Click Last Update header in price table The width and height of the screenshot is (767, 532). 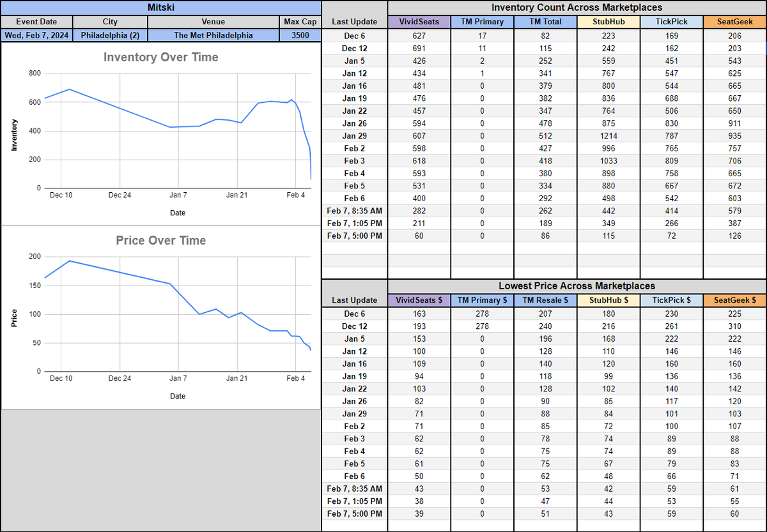(354, 300)
